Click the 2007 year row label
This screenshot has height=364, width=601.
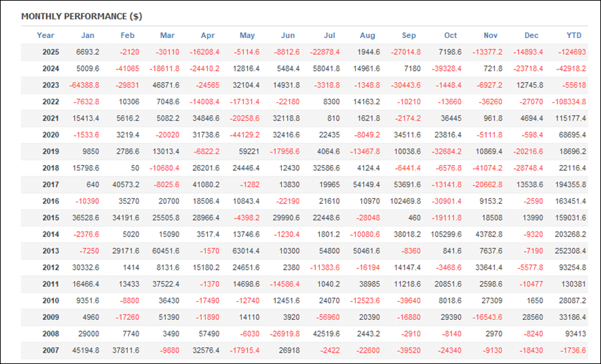click(50, 351)
